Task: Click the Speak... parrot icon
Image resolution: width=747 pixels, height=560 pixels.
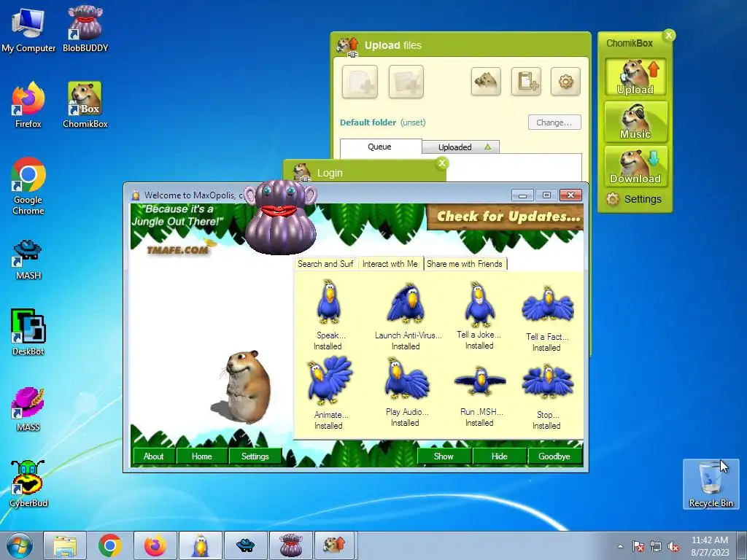Action: [x=329, y=303]
